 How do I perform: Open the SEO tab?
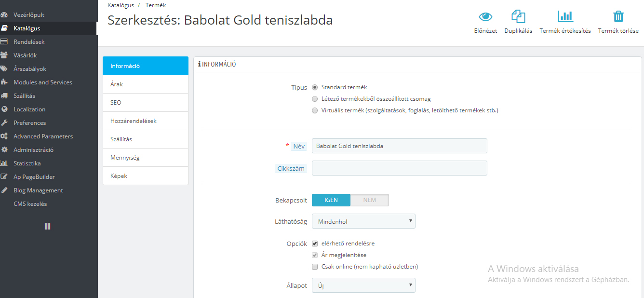point(145,103)
